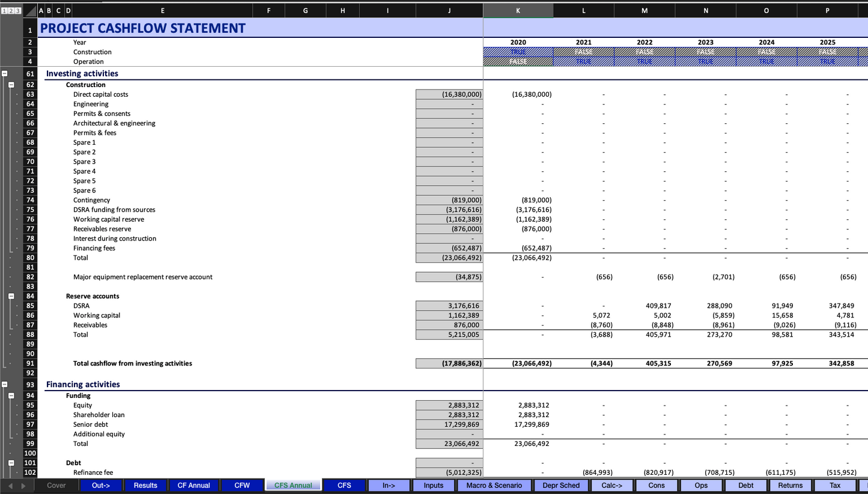Screen dimensions: 868x494
Task: Click outline level 1 button
Action: coord(4,11)
